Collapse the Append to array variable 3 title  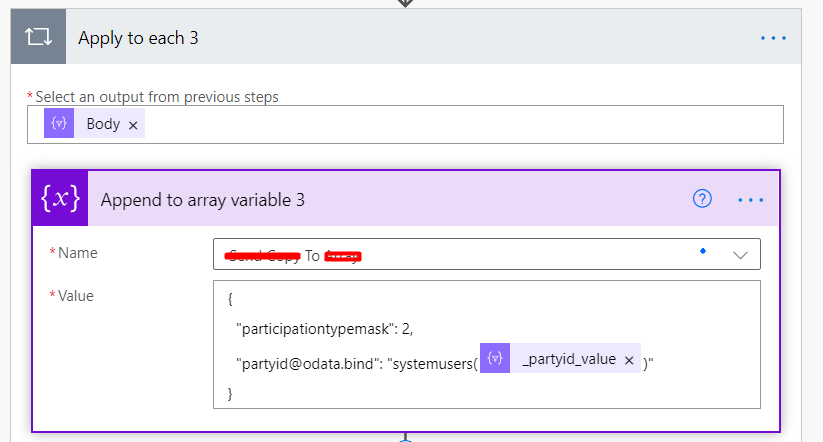(202, 200)
